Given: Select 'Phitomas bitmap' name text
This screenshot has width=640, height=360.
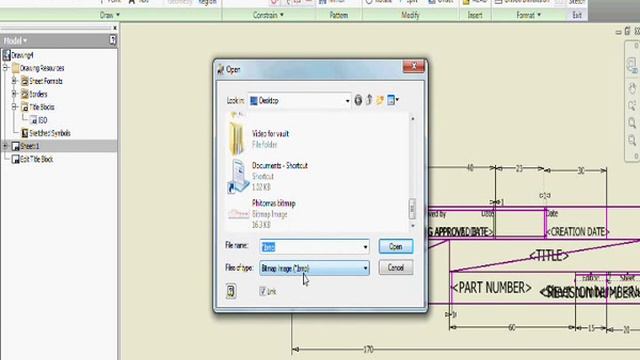Looking at the screenshot, I should click(273, 203).
